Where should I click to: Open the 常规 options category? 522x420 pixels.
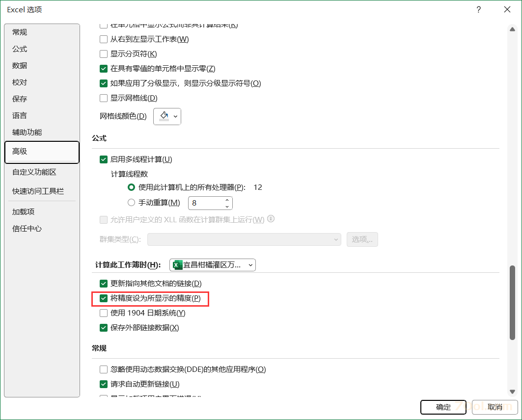(42, 32)
